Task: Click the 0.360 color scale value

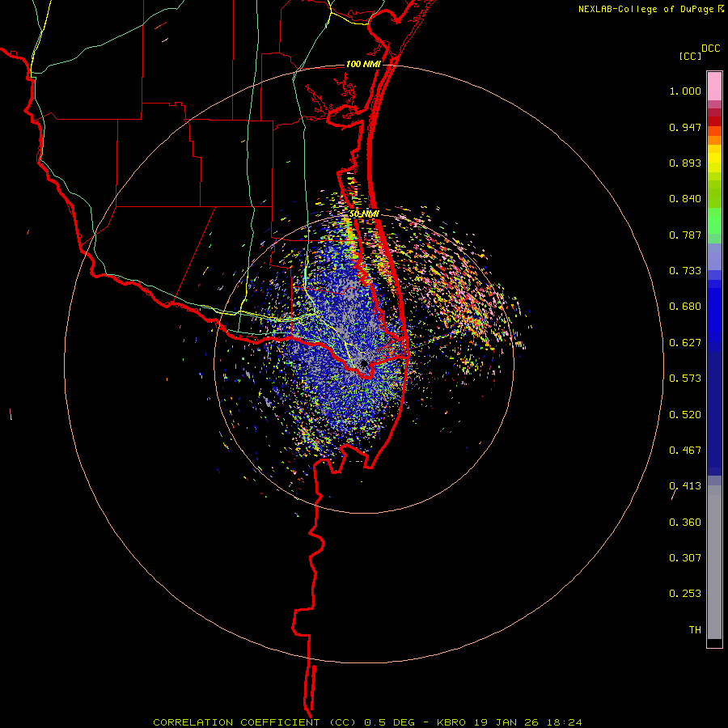Action: (685, 523)
